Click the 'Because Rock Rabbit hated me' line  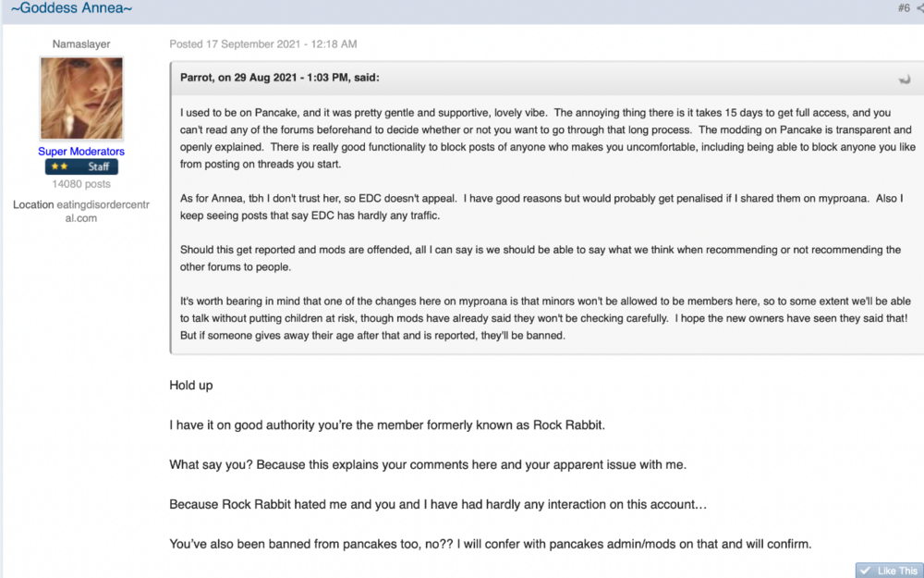point(438,505)
